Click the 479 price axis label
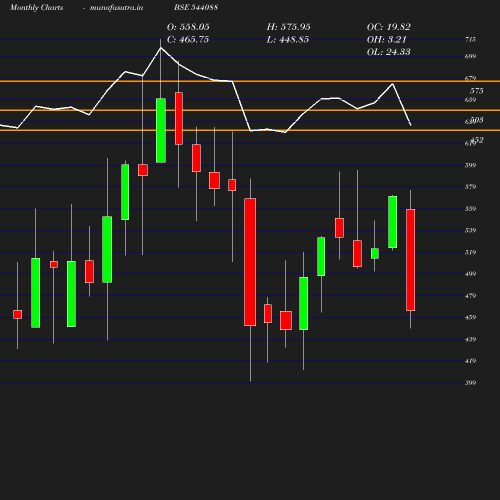The image size is (500, 500). click(470, 296)
